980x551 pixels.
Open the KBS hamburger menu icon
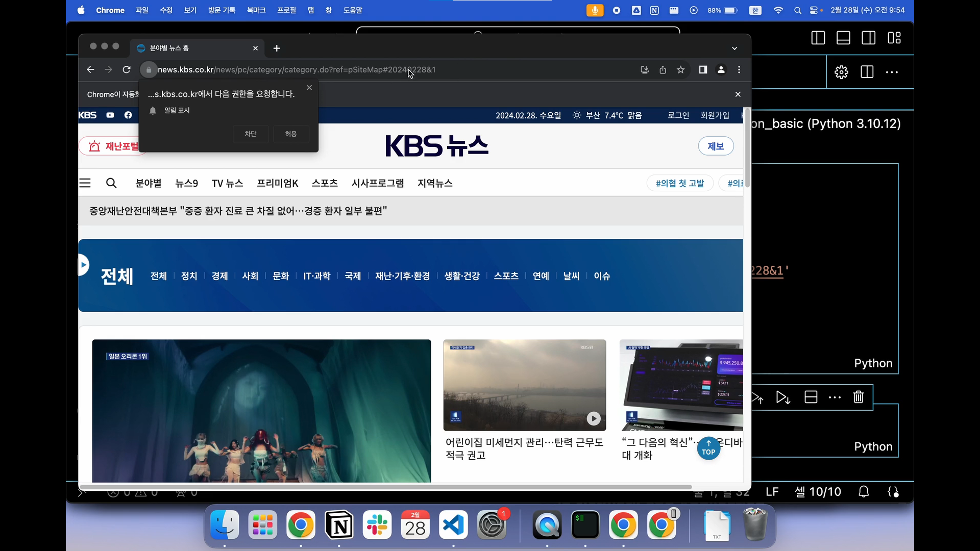point(85,183)
